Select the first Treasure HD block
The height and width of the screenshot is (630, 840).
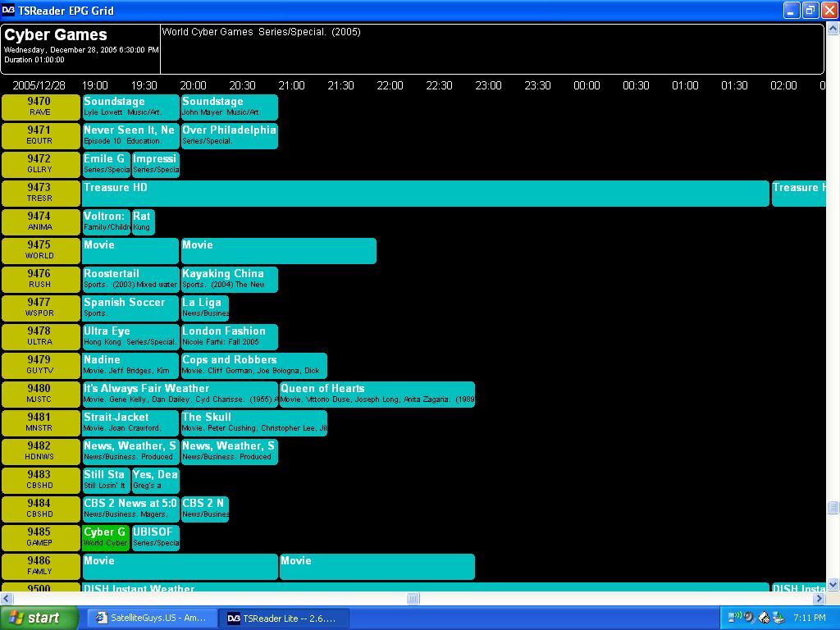coord(426,194)
